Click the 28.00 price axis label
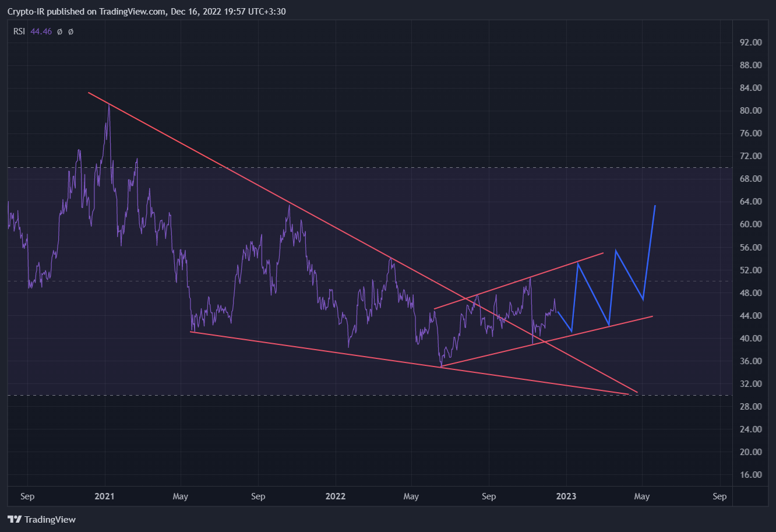 (x=750, y=407)
